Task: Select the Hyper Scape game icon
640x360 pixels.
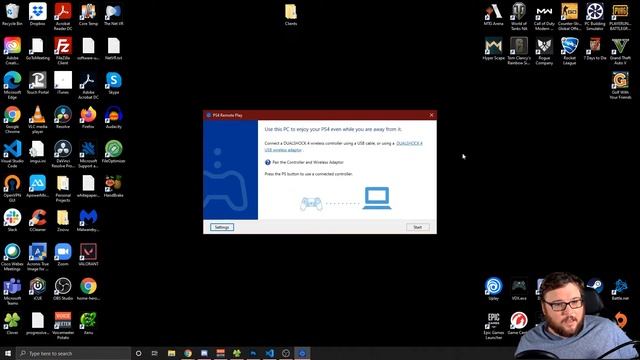Action: pyautogui.click(x=493, y=49)
